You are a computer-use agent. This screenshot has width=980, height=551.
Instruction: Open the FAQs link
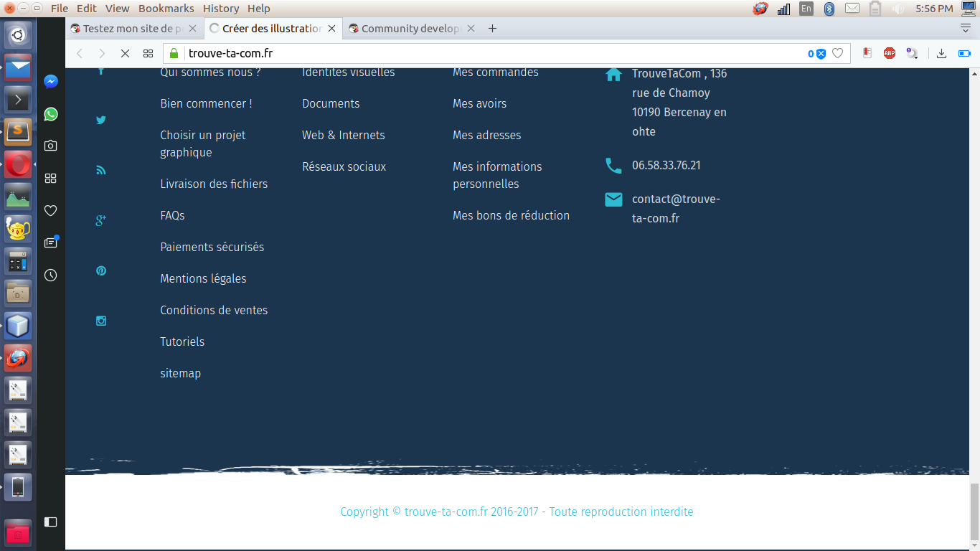[x=172, y=215]
